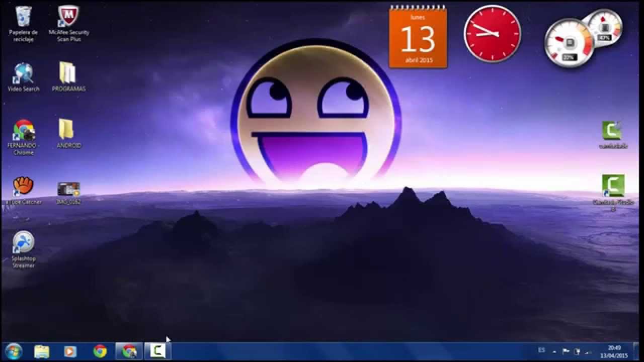
Task: Select the Camtasia Studio 8 shortcut
Action: tap(613, 193)
